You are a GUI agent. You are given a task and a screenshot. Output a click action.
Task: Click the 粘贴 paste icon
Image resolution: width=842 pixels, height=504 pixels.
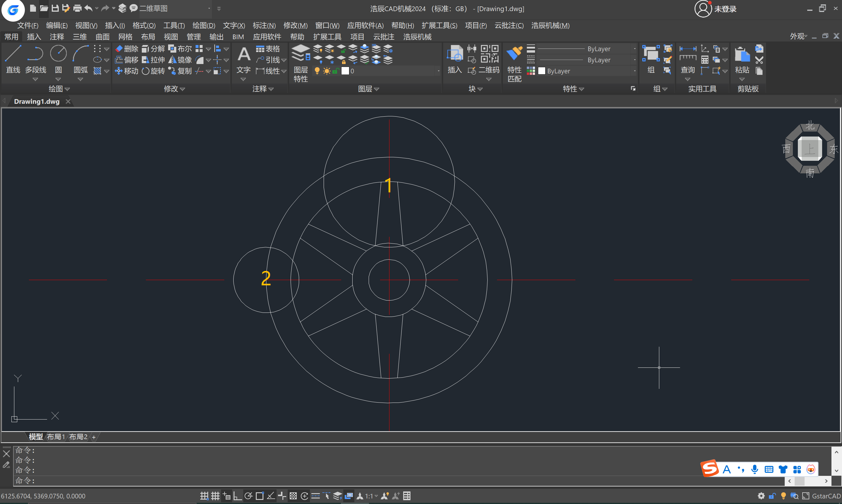[x=741, y=54]
